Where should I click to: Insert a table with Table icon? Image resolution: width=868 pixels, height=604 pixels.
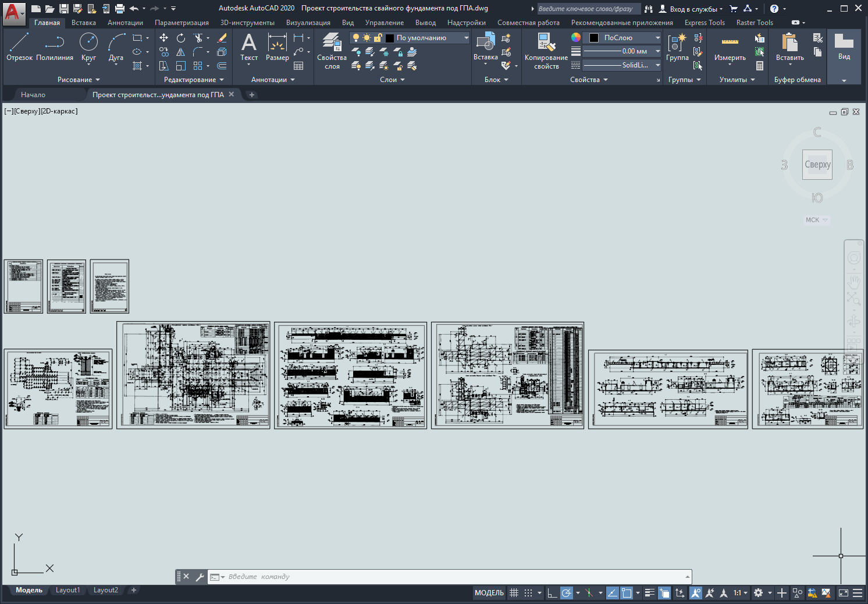[x=298, y=66]
